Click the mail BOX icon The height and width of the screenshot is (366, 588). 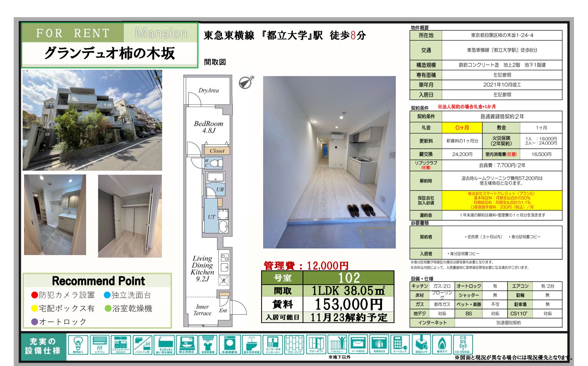click(358, 345)
